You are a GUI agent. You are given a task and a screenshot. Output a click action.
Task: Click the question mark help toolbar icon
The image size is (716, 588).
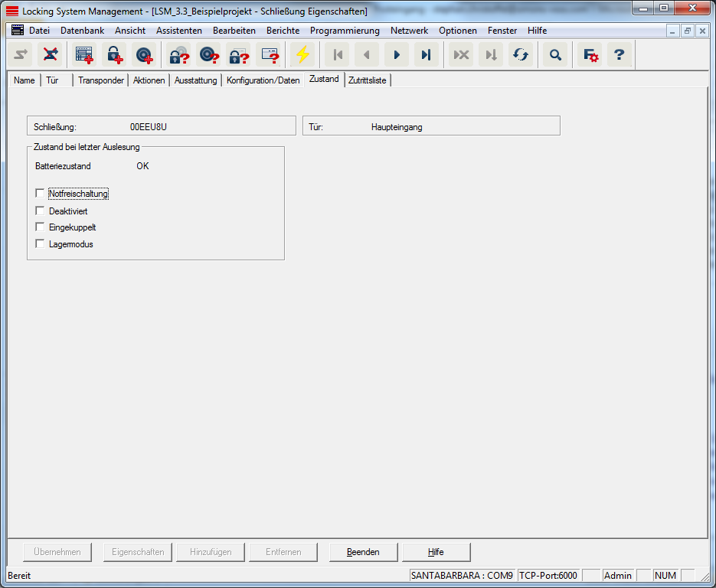[620, 55]
